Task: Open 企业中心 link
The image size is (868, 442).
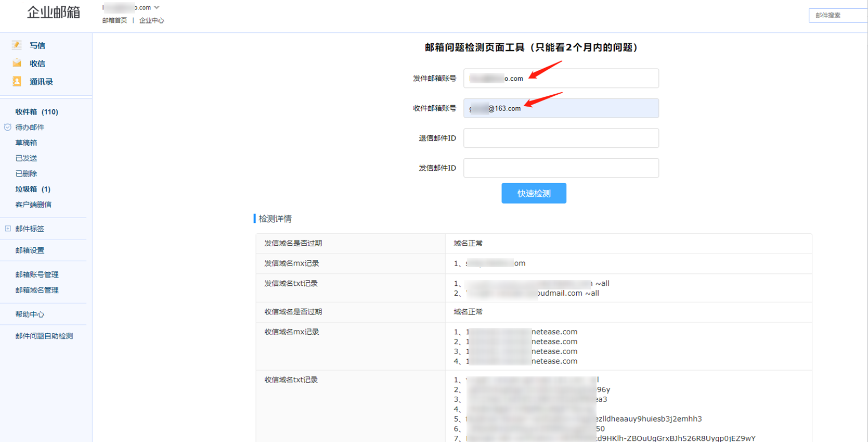Action: (151, 20)
